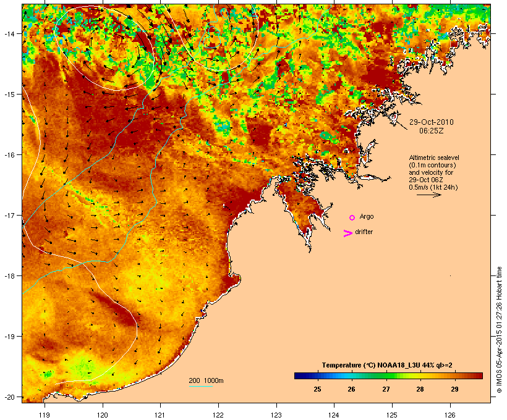Click the 'Argo' legend label
Image resolution: width=507 pixels, height=420 pixels.
(367, 216)
